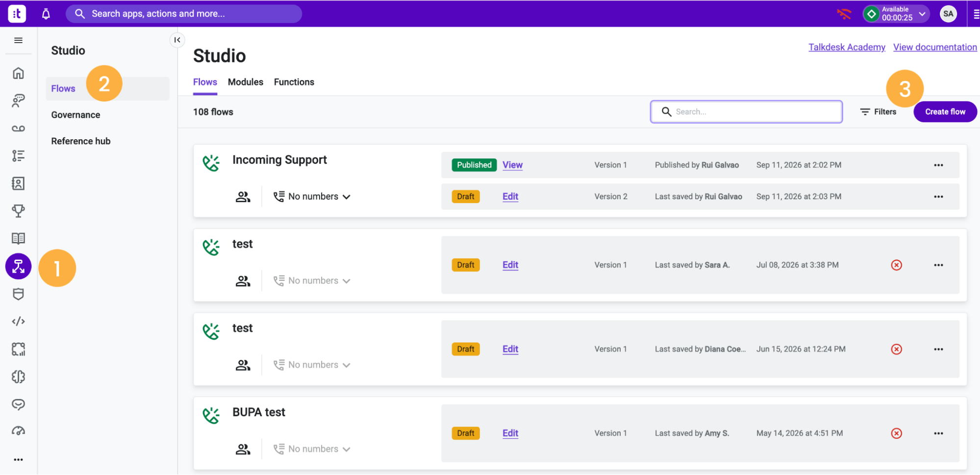
Task: Open the Filters button
Action: click(x=879, y=112)
